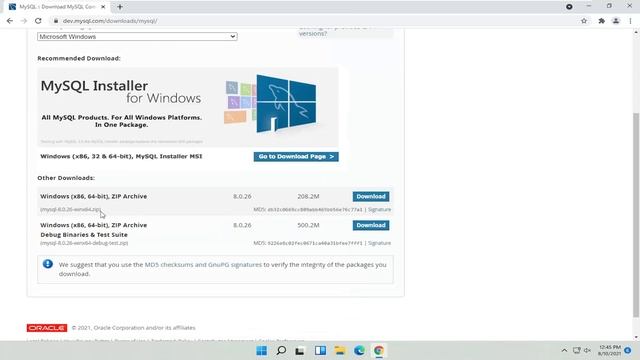Download the 500.2M Debug Binaries ZIP Archive
Image resolution: width=640 pixels, height=360 pixels.
pos(371,225)
